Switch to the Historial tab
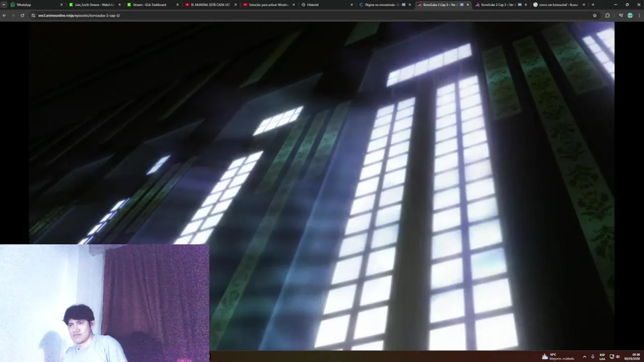 [x=327, y=5]
